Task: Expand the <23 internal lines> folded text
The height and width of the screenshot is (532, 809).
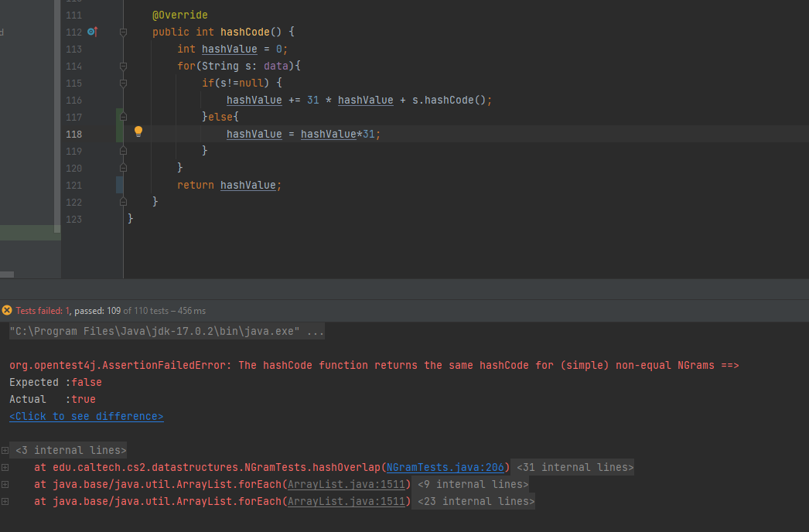Action: [x=475, y=501]
